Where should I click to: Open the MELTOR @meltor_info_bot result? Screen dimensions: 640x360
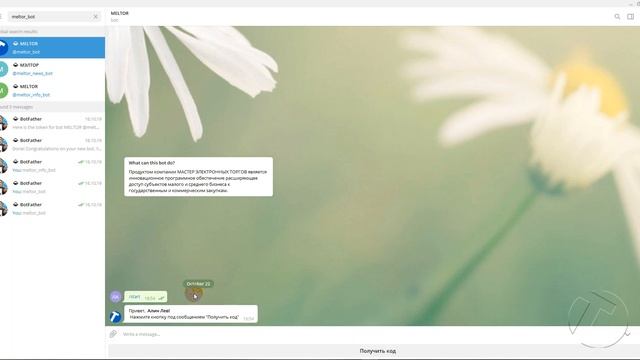click(52, 90)
